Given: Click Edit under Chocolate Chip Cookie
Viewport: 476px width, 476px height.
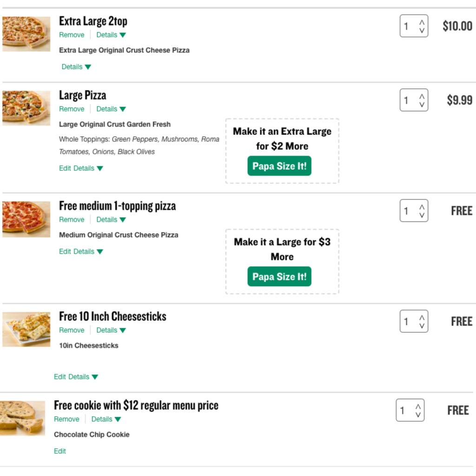Looking at the screenshot, I should click(x=60, y=451).
